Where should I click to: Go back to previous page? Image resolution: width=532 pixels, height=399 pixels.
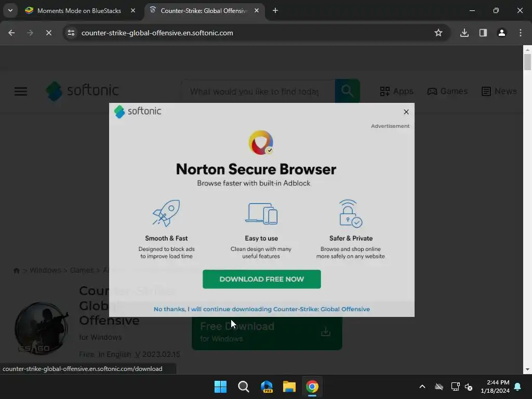pos(11,33)
